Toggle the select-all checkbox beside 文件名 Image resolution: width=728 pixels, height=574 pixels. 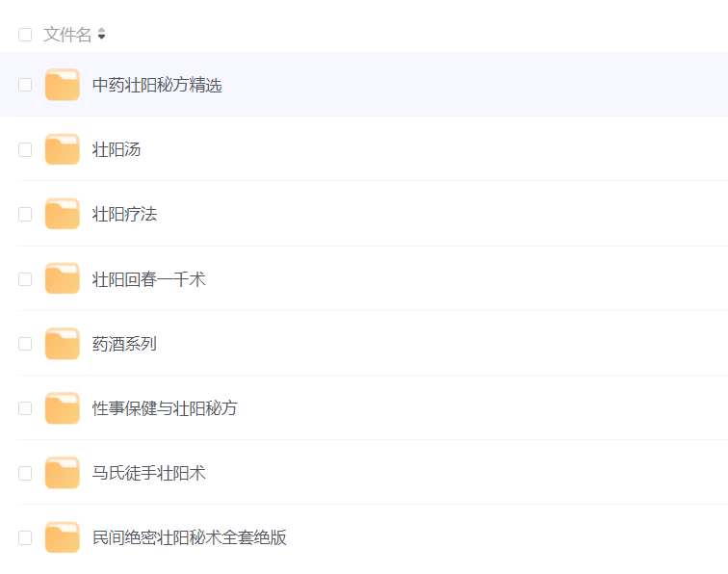pos(25,35)
